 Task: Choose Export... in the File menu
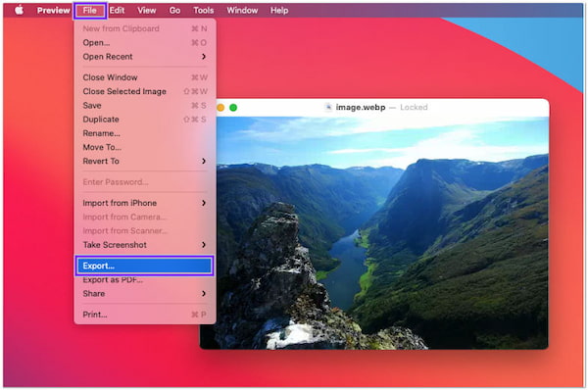[145, 266]
